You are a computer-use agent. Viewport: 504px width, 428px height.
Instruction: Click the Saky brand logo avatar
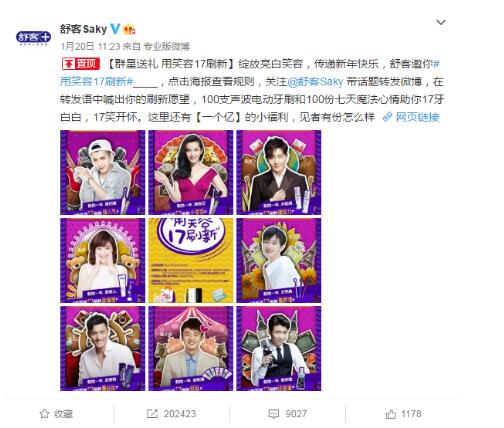tap(33, 37)
